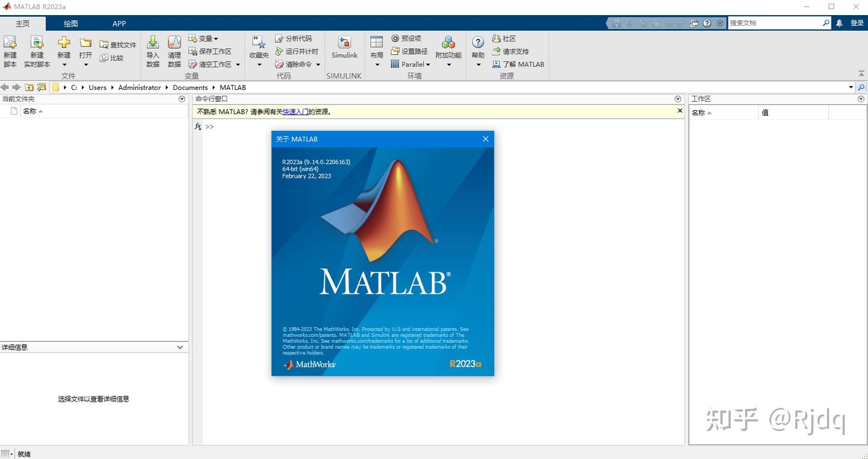
Task: Switch to the 绘图 ribbon tab
Action: [x=71, y=23]
